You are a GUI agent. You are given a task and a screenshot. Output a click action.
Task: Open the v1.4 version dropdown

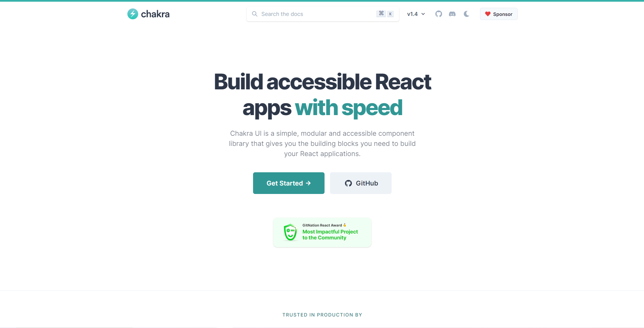(416, 14)
